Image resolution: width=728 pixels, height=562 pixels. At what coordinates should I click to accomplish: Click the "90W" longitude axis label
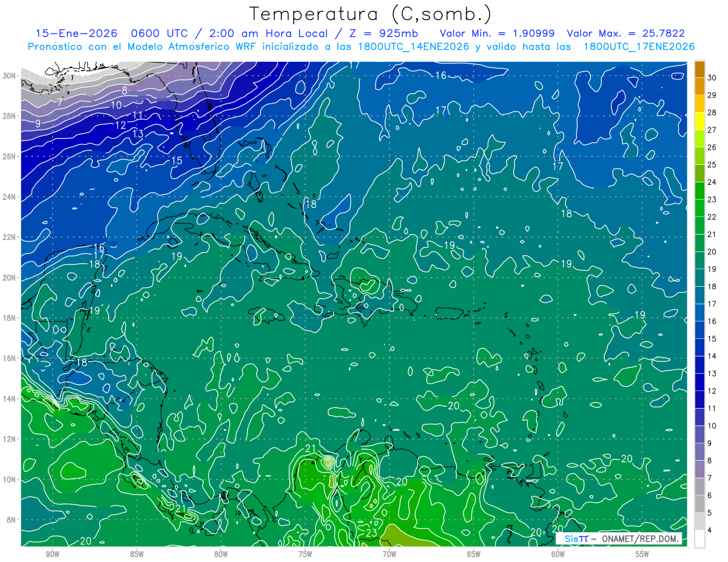[x=52, y=554]
